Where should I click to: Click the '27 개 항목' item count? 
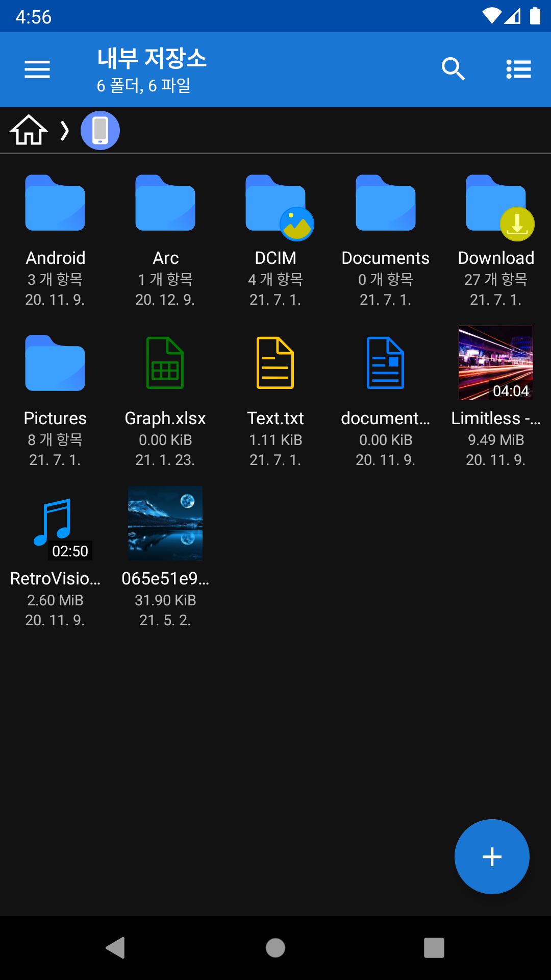496,279
